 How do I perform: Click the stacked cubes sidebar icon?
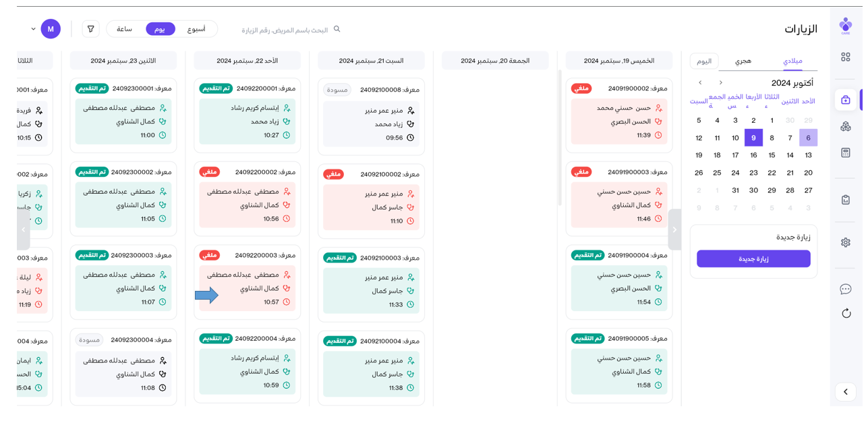click(x=845, y=126)
